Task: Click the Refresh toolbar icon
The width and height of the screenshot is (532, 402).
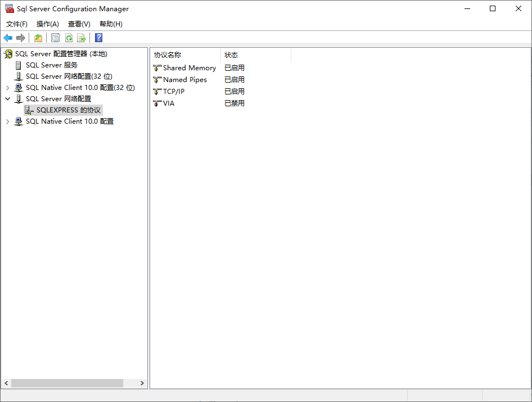Action: [69, 38]
